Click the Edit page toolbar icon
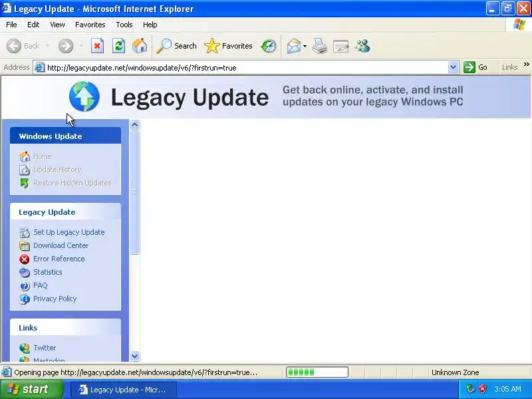 click(x=341, y=46)
